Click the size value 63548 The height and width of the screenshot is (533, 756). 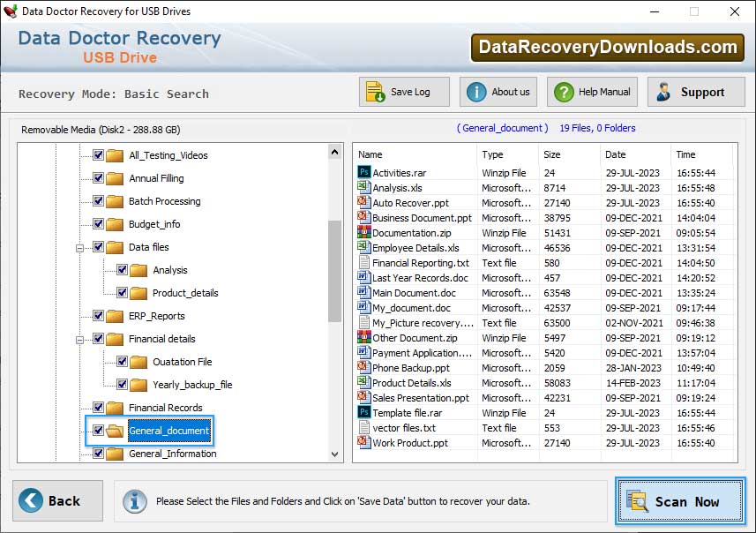click(x=557, y=293)
